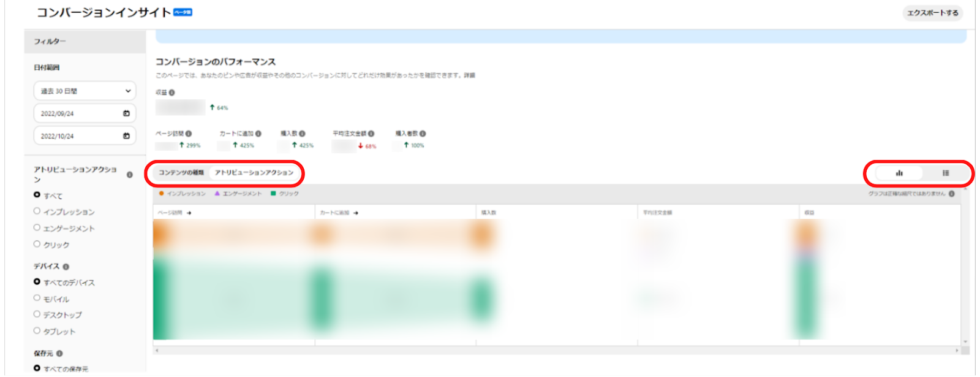Screen dimensions: 980x377
Task: Open calendar icon for 2022/09/24 start date
Action: (126, 113)
